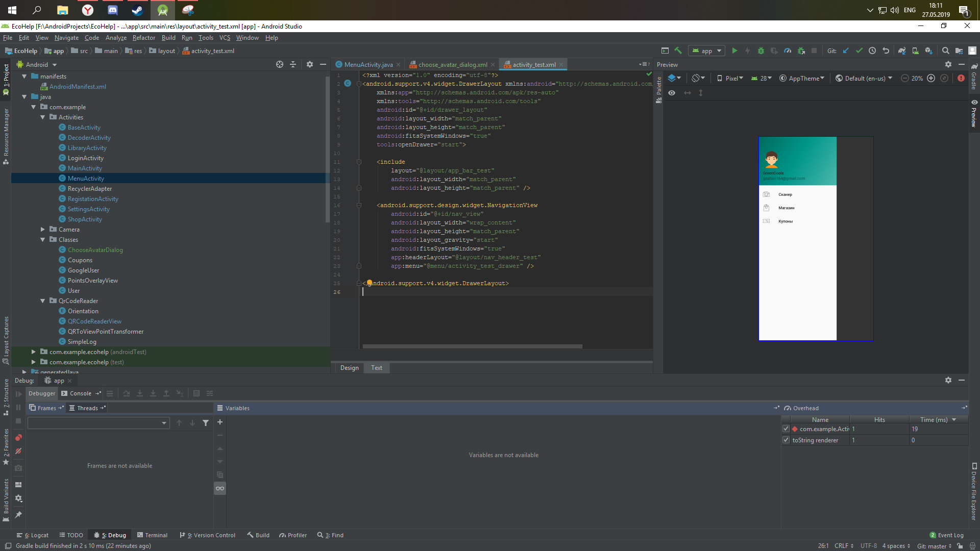This screenshot has height=551, width=980.
Task: Open the Refactor menu
Action: [x=143, y=38]
